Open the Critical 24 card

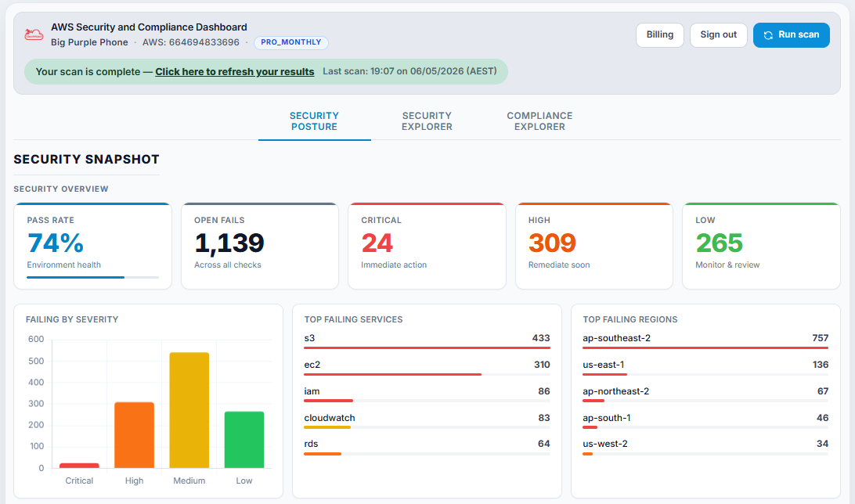coord(427,246)
